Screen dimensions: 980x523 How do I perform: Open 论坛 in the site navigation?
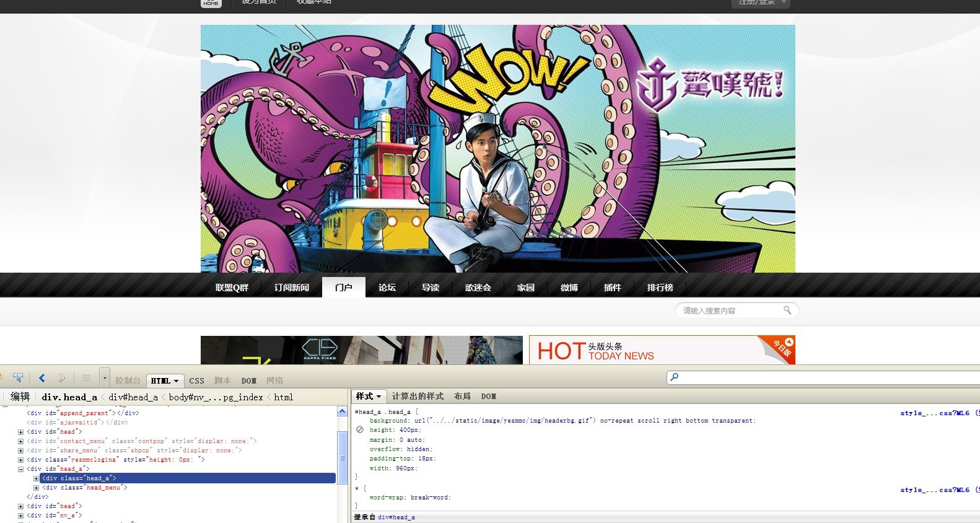point(387,288)
